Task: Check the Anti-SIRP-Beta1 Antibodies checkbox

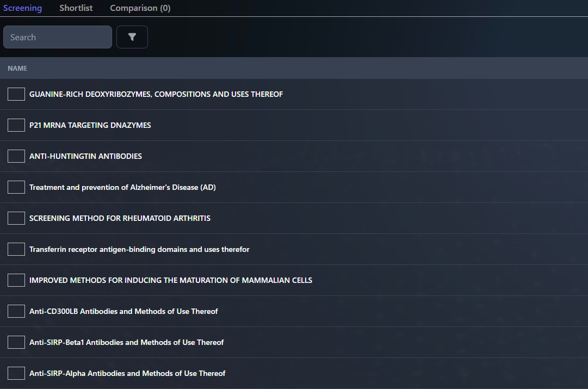Action: click(16, 342)
